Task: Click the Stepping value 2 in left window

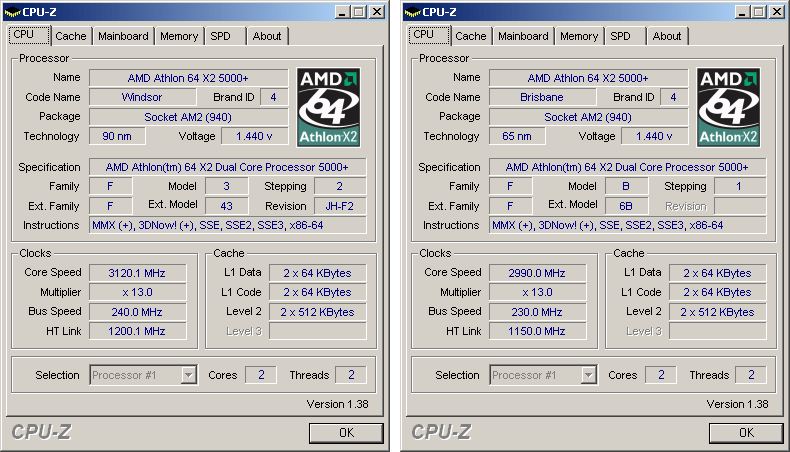Action: click(340, 186)
